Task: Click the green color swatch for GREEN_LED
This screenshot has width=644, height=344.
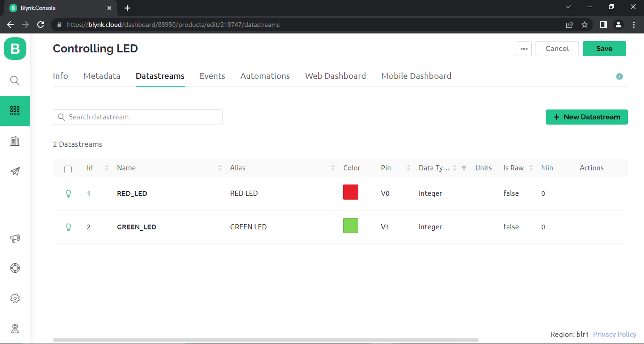Action: coord(351,226)
